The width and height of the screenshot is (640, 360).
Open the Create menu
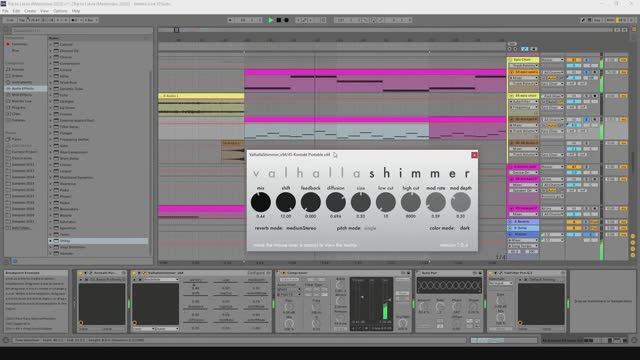[x=30, y=11]
